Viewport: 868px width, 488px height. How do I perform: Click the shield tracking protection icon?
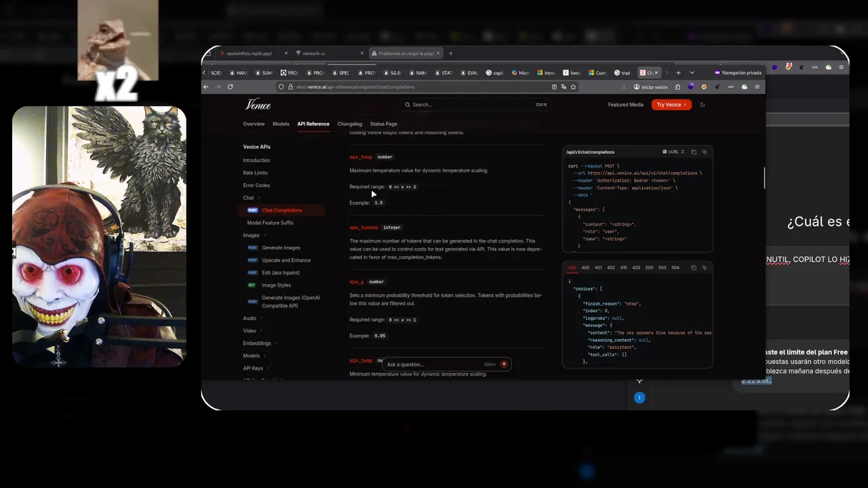[x=281, y=87]
